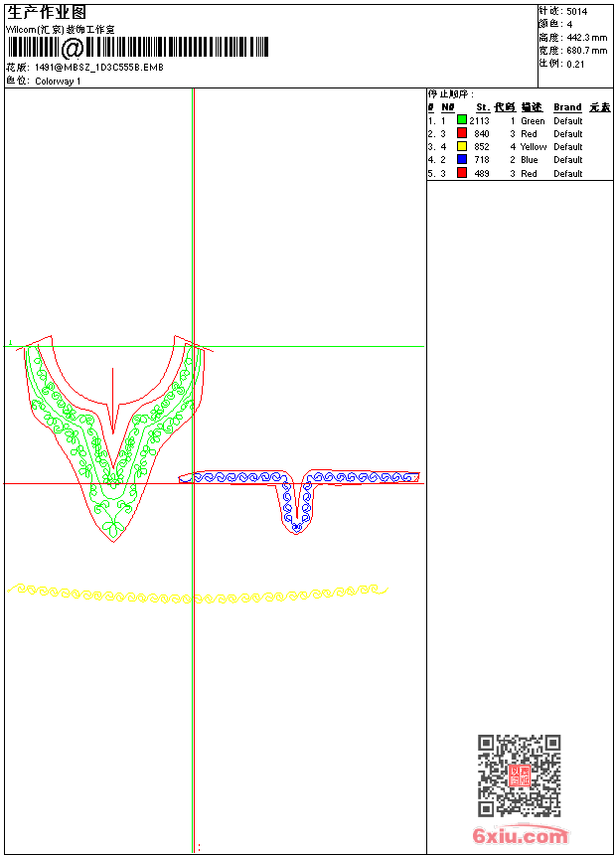The height and width of the screenshot is (855, 616).
Task: Click the red swatch with 840 stitches
Action: click(x=462, y=133)
